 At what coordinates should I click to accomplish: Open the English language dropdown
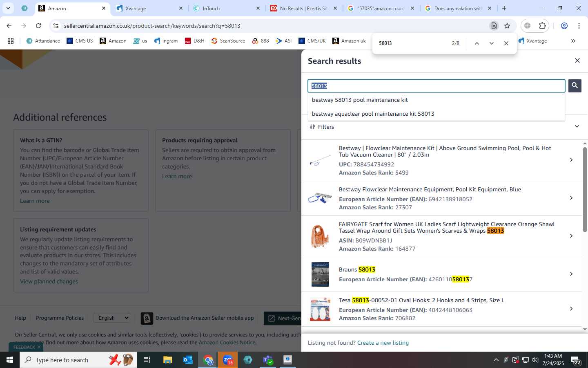(x=112, y=318)
